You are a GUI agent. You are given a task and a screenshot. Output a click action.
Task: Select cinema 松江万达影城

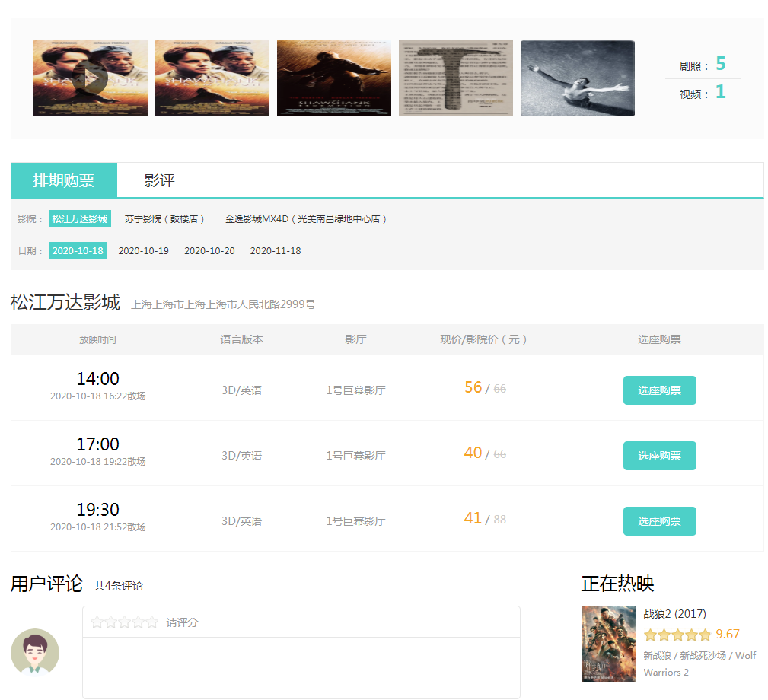pyautogui.click(x=80, y=219)
